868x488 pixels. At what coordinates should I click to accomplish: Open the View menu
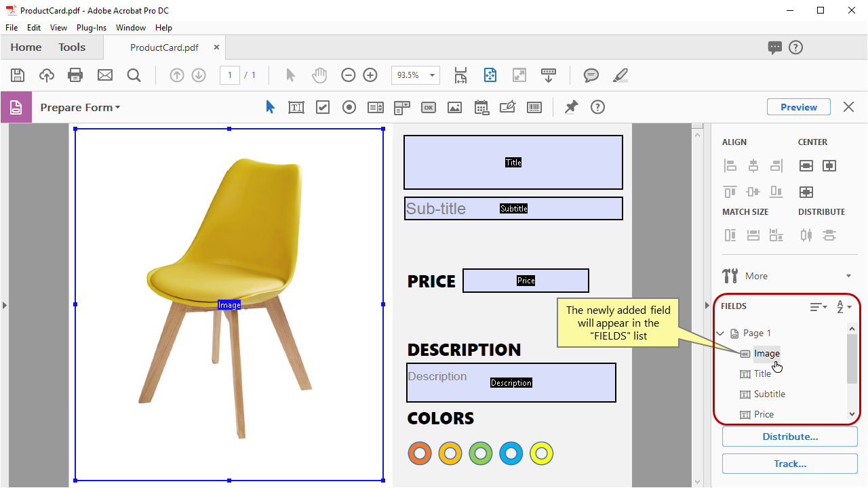(59, 28)
